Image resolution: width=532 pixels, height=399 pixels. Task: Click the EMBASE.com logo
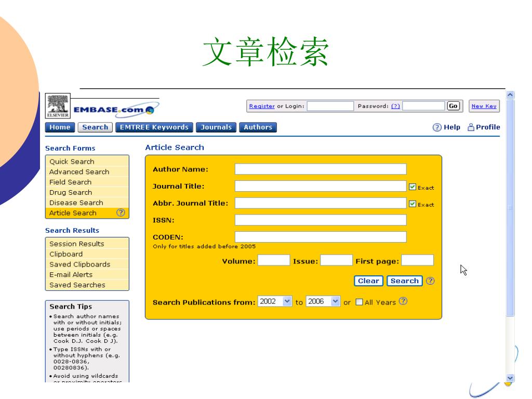point(115,109)
